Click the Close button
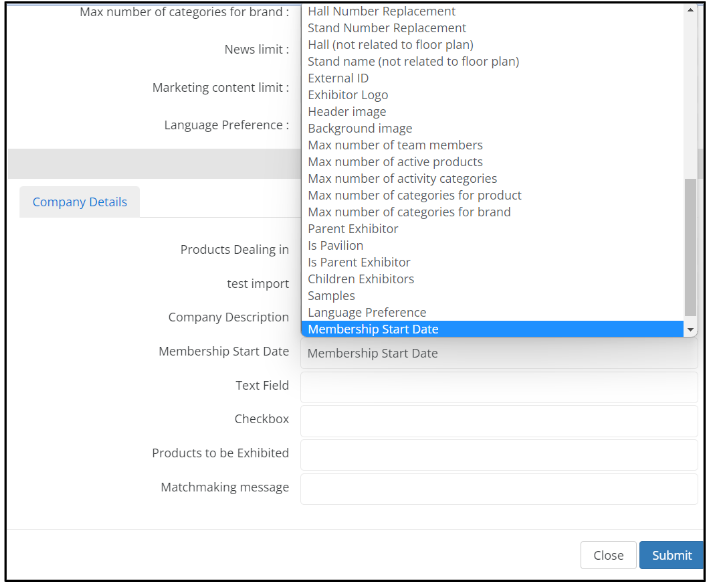 tap(608, 555)
